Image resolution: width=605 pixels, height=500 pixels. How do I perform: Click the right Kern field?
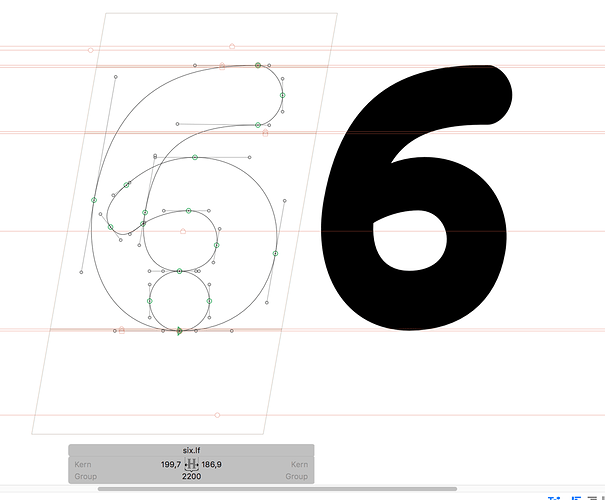coord(298,465)
